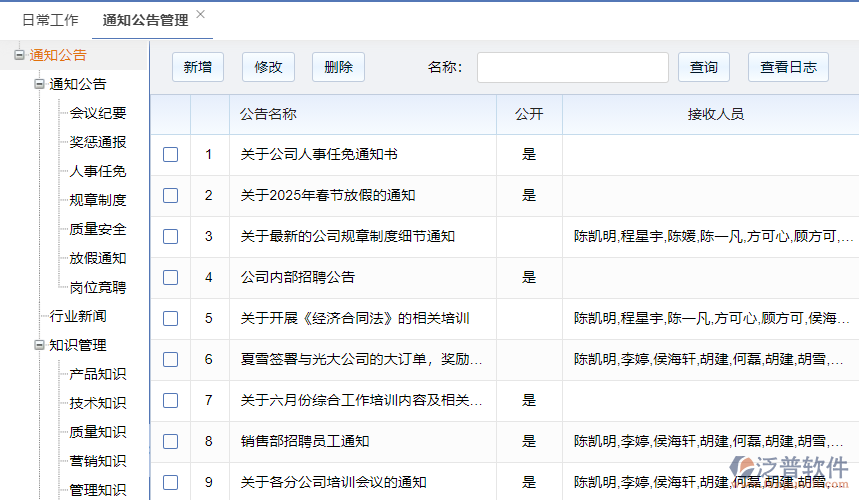This screenshot has height=500, width=859.
Task: Open 行业新闻 category
Action: (78, 317)
